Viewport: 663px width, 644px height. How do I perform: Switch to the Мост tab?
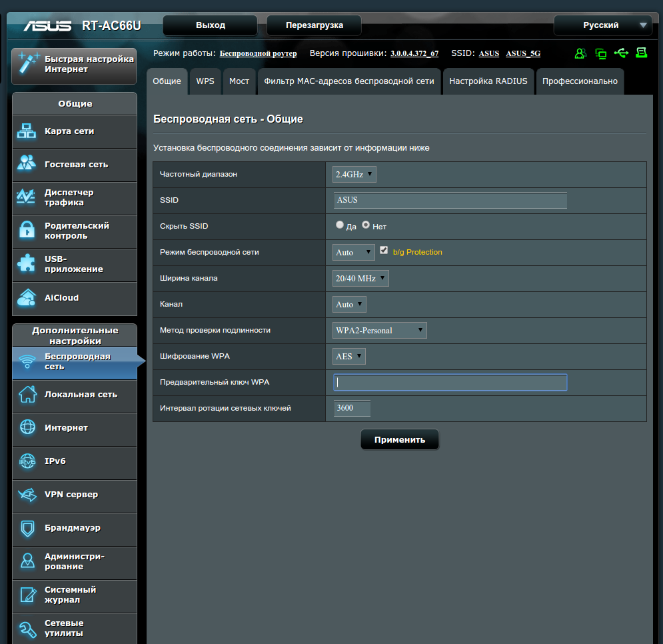click(239, 81)
